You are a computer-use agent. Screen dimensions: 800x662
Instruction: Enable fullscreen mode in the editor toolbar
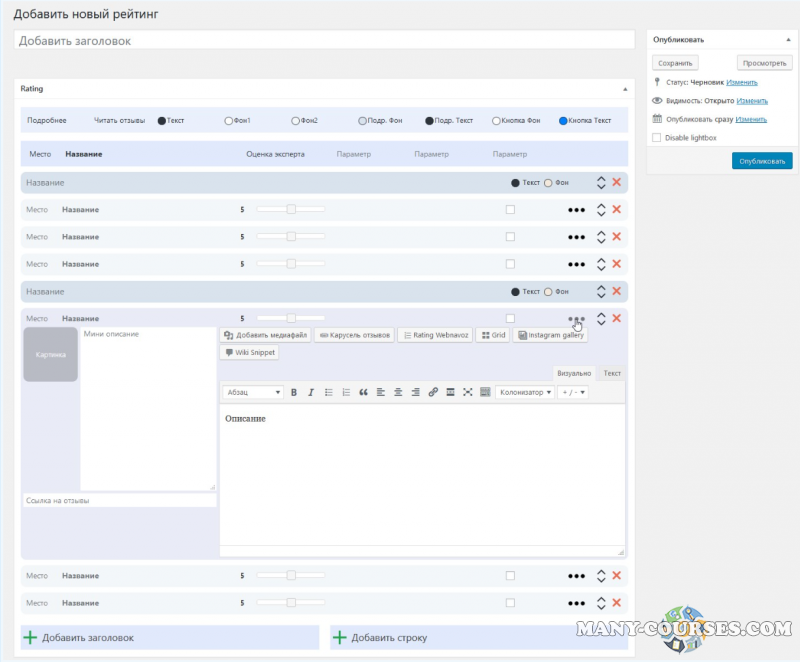pos(468,392)
